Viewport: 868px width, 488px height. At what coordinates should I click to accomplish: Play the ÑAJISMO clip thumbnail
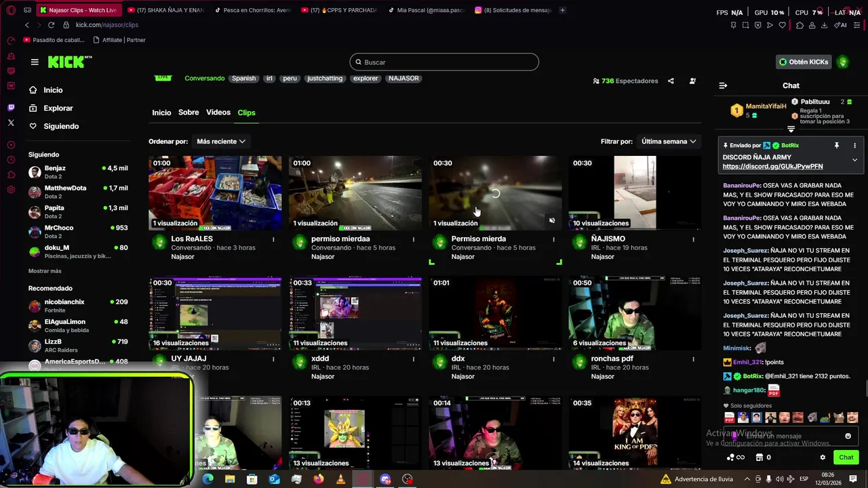pos(635,193)
